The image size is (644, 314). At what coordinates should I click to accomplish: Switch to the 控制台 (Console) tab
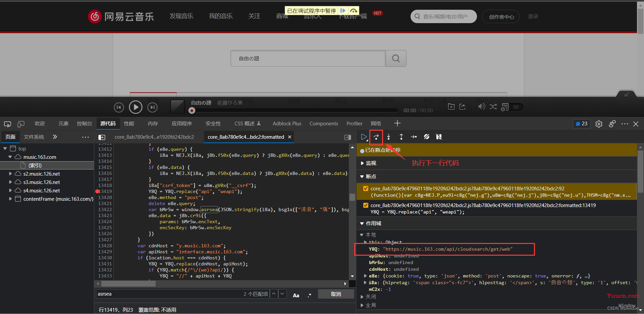point(84,124)
